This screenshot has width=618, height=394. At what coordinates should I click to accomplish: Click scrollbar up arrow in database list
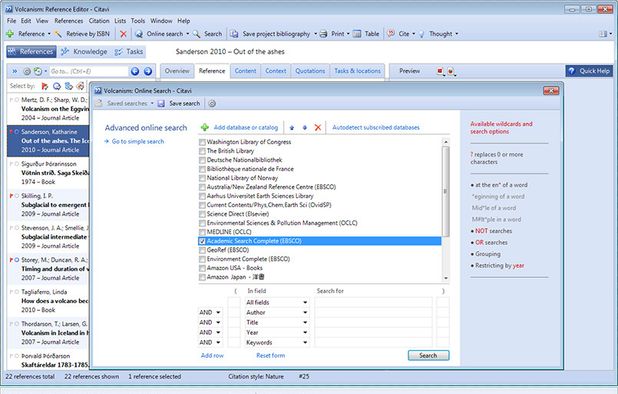446,142
